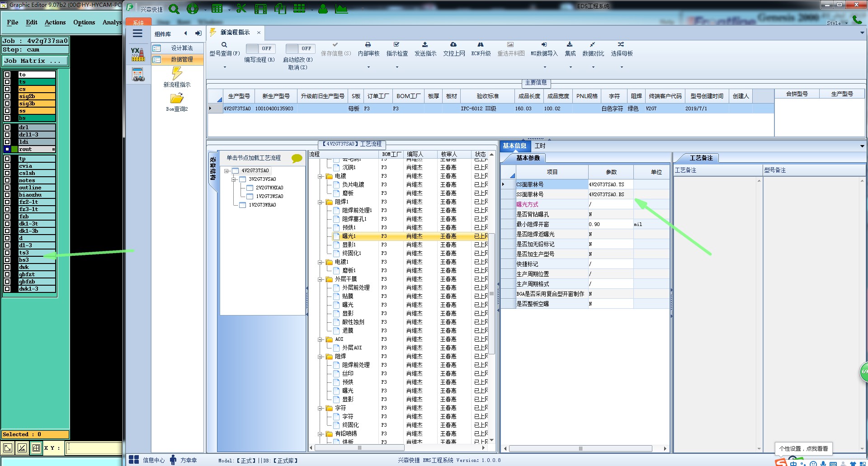Collapse the 阻焊1 process folder
The width and height of the screenshot is (868, 466).
pyautogui.click(x=320, y=202)
